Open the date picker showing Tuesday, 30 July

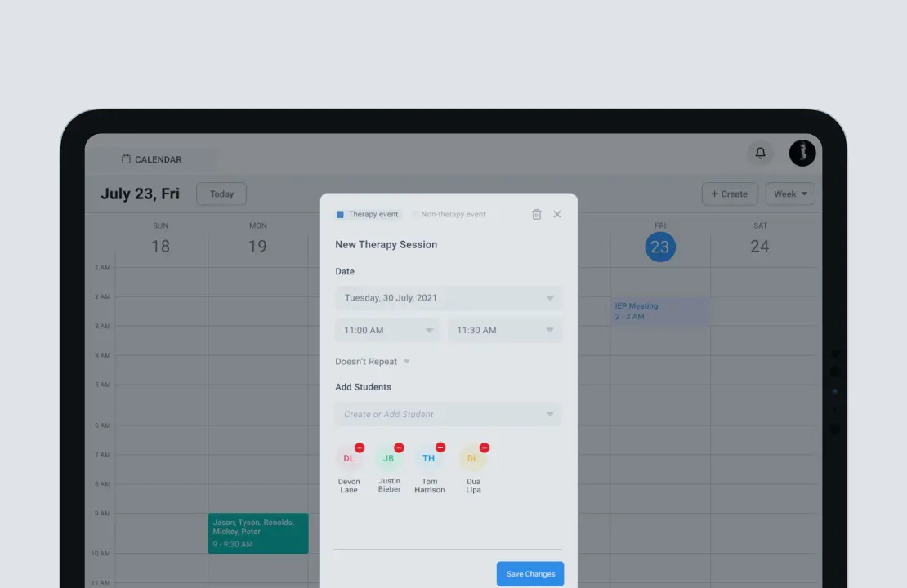pos(448,297)
